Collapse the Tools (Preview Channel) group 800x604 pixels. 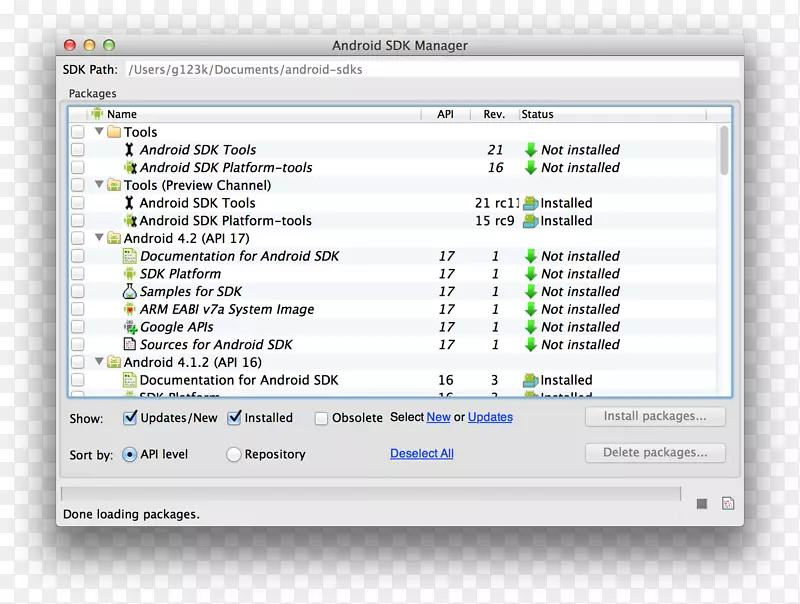[99, 185]
